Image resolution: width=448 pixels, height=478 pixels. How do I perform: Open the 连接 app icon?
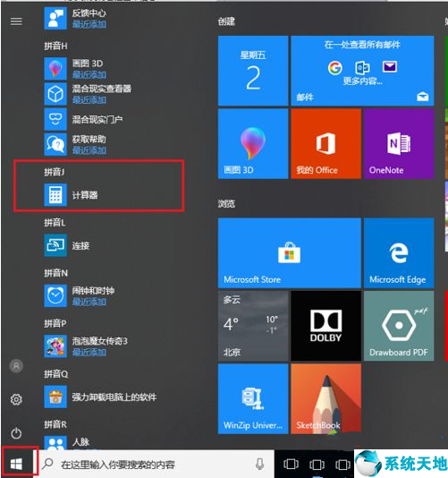click(x=55, y=245)
